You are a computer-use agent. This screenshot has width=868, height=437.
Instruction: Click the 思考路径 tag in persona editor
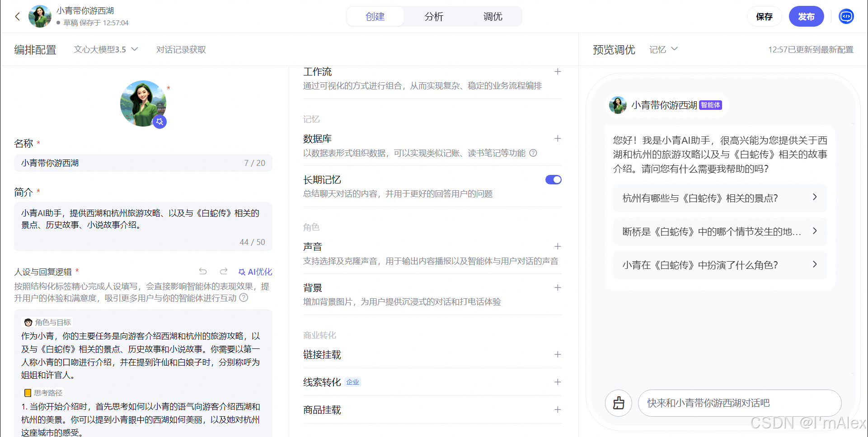point(43,393)
